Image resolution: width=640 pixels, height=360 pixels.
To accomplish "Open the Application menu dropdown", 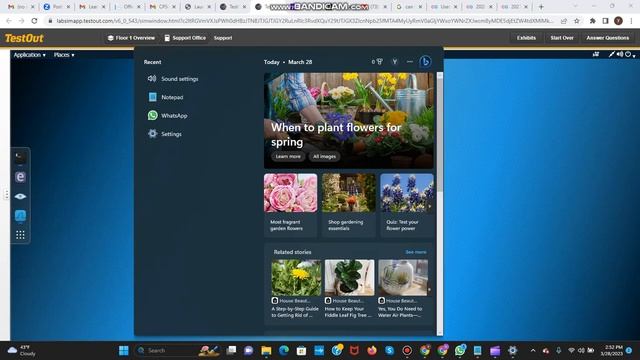I will pos(29,55).
